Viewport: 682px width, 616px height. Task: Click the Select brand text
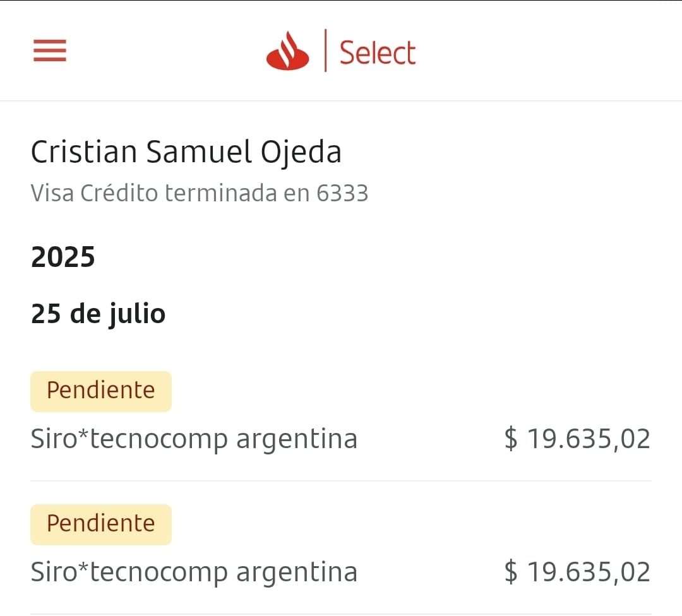point(378,53)
